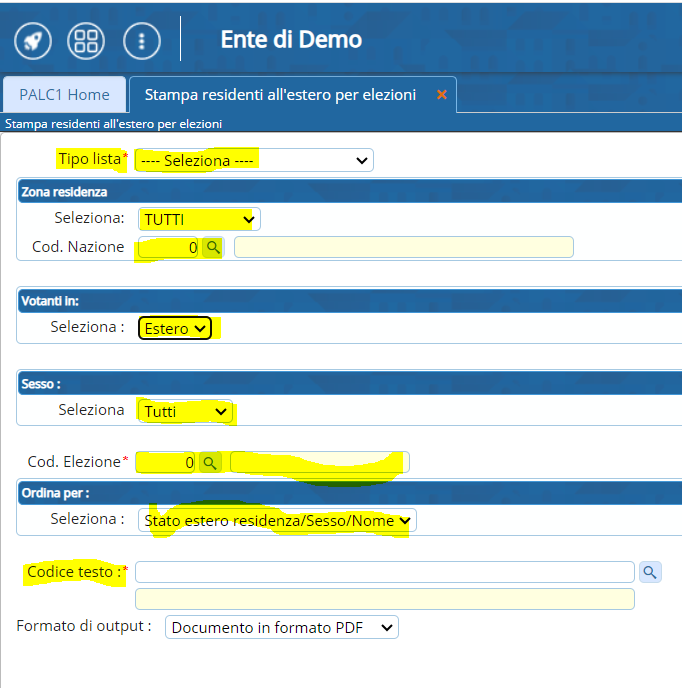This screenshot has width=682, height=688.
Task: Click the Cod. Elezione search magnifier
Action: (209, 462)
